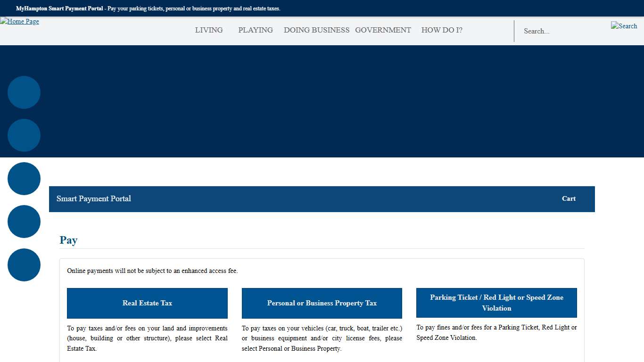Click inside the Search input field
The width and height of the screenshot is (644, 362).
point(556,31)
